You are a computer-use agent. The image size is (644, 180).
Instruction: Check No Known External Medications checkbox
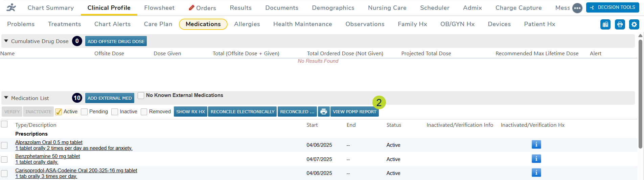141,95
